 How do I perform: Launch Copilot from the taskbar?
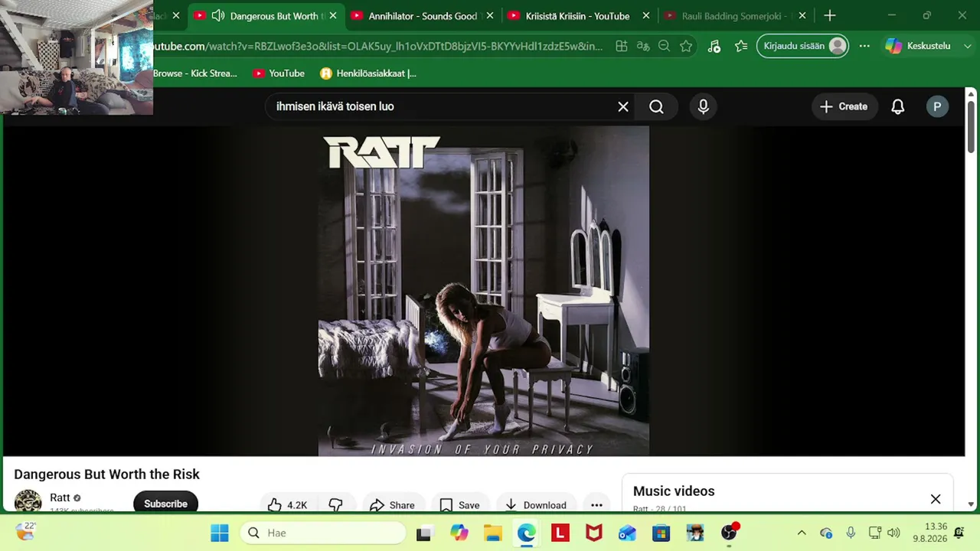point(459,533)
